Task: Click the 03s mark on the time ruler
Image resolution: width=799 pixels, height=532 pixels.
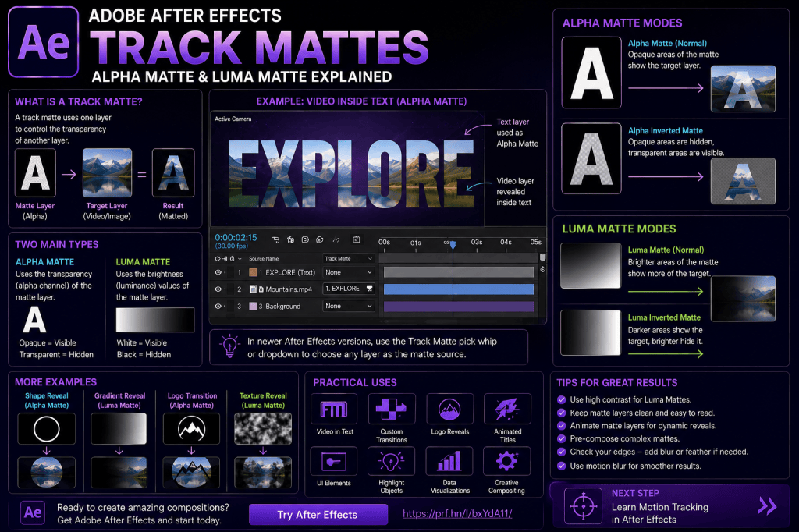Action: (x=477, y=242)
